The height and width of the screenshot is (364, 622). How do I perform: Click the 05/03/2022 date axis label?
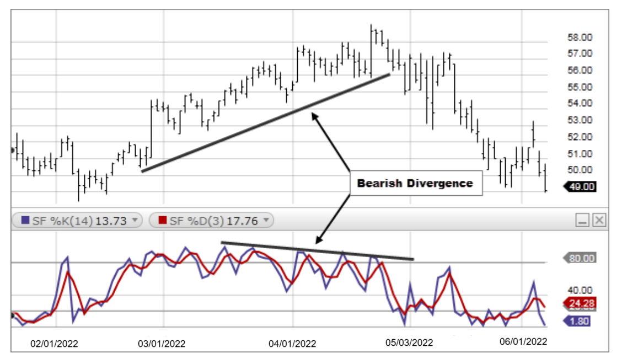[x=409, y=343]
